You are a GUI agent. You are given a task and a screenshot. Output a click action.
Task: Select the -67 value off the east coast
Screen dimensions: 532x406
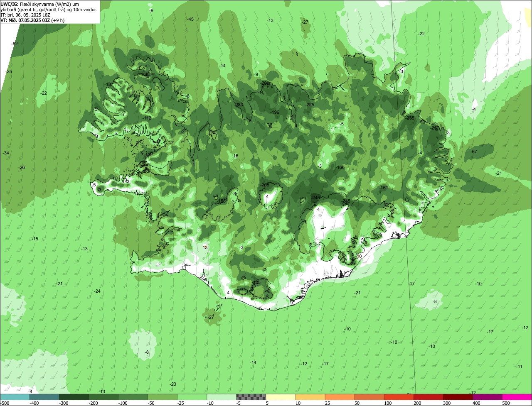[x=473, y=152]
